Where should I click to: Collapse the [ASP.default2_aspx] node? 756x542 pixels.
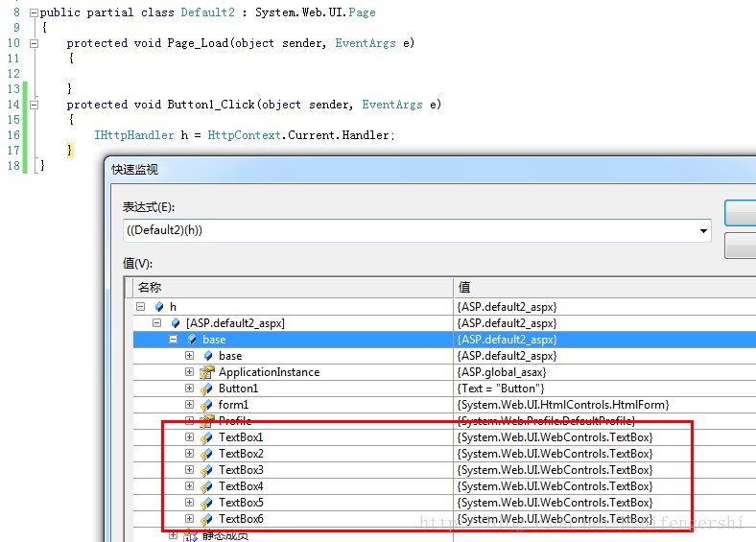click(157, 323)
